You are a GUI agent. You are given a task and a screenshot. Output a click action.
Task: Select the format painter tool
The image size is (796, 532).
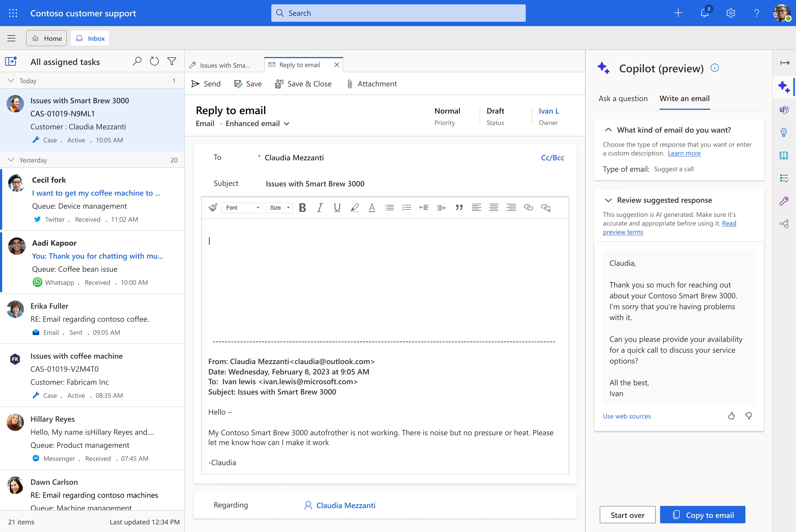(x=213, y=207)
